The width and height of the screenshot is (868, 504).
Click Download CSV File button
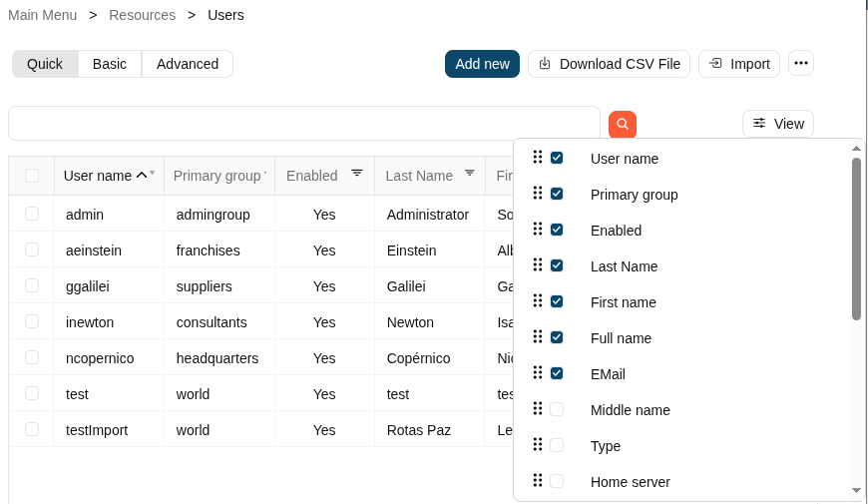[609, 64]
